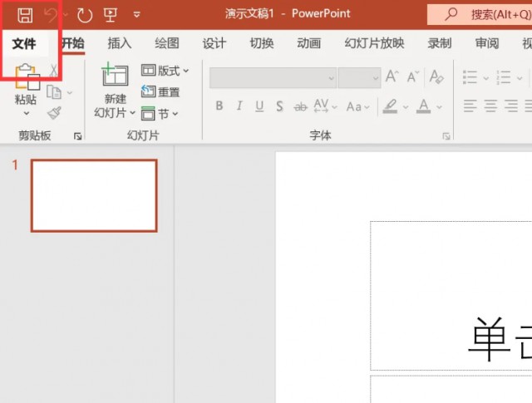Switch to the 开始 tab
Image resolution: width=532 pixels, height=403 pixels.
(x=72, y=43)
